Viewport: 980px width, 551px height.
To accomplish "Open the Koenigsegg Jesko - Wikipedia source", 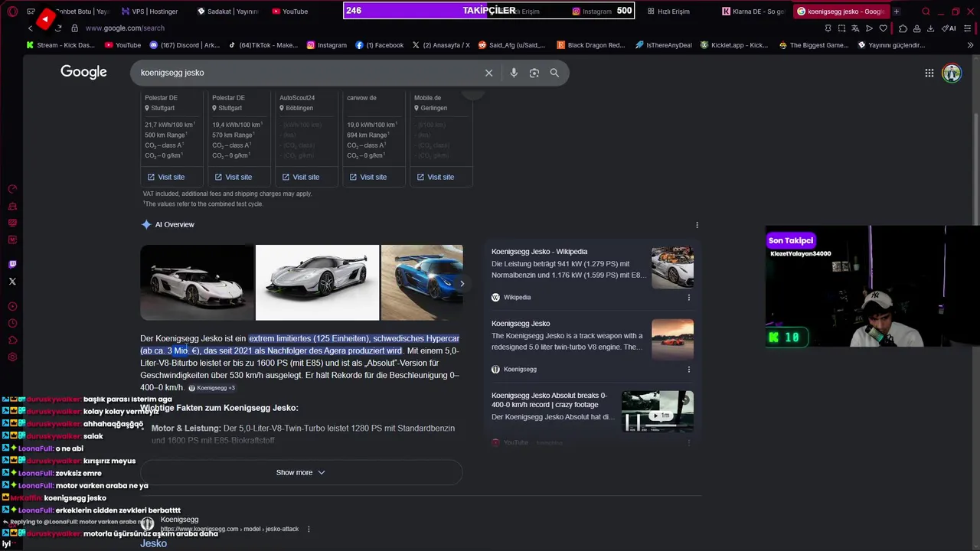I will pyautogui.click(x=539, y=252).
